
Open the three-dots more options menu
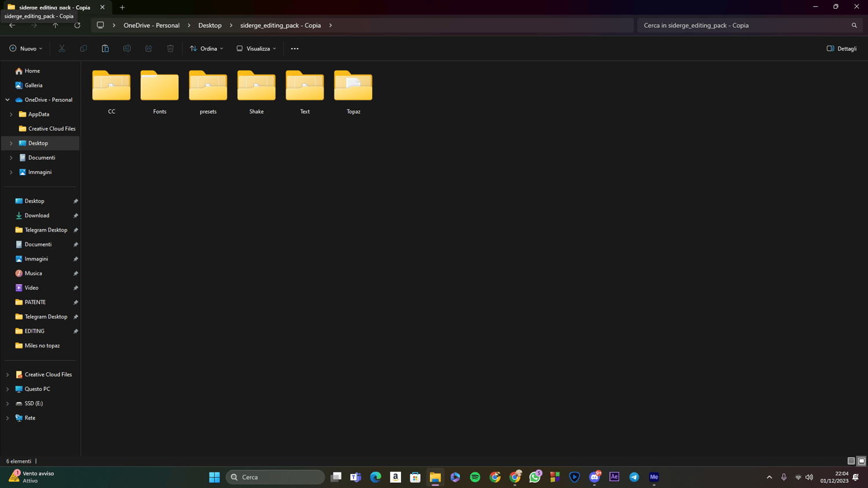click(x=295, y=49)
